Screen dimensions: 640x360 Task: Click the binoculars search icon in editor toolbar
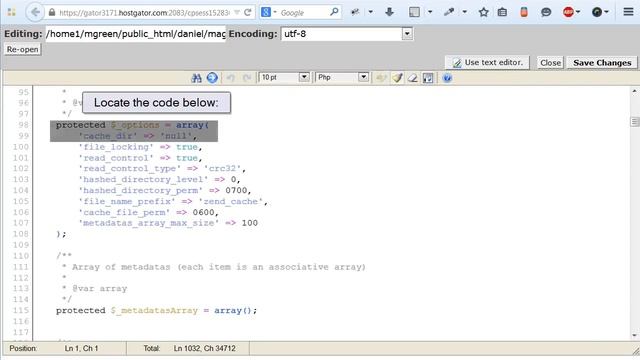click(x=196, y=78)
